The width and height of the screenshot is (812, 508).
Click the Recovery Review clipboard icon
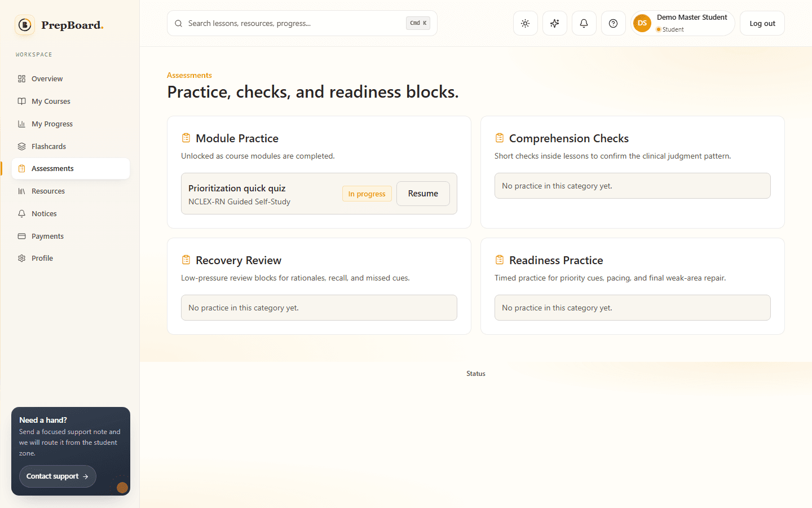[x=186, y=260]
